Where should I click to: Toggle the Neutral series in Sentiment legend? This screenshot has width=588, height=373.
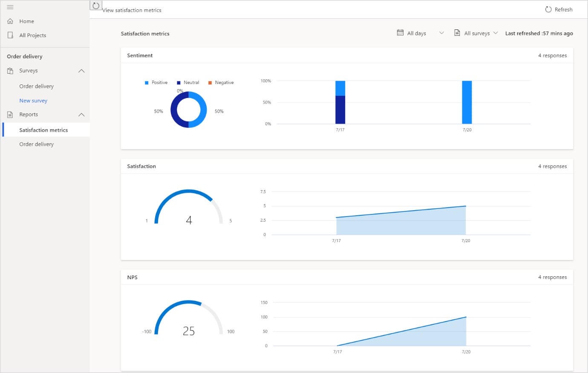click(187, 82)
